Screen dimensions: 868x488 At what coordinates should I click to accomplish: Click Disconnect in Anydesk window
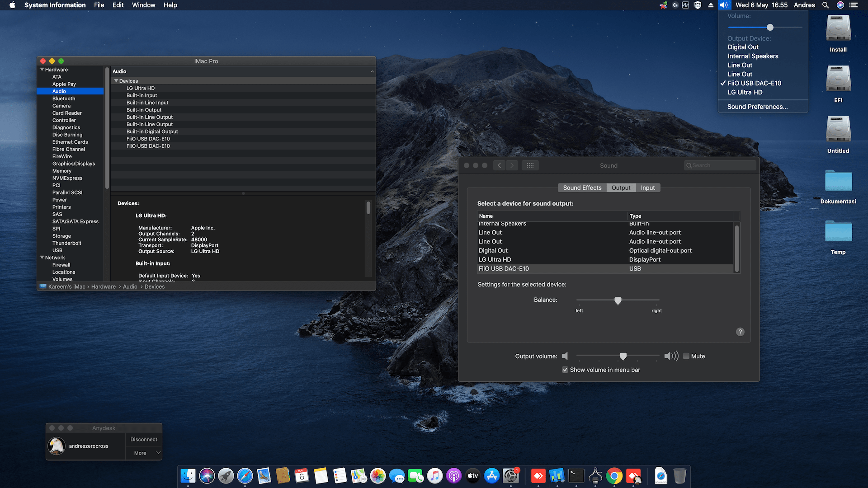coord(144,439)
